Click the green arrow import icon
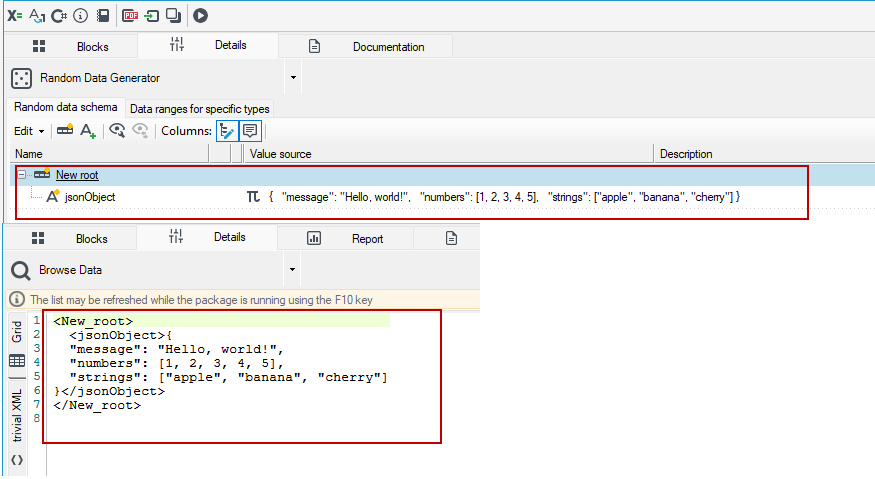Image resolution: width=875 pixels, height=479 pixels. (152, 16)
